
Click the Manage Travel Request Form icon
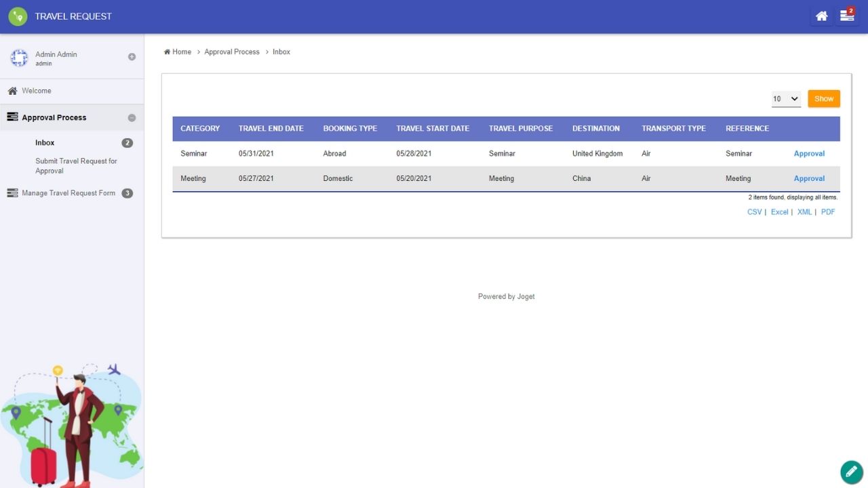coord(12,193)
